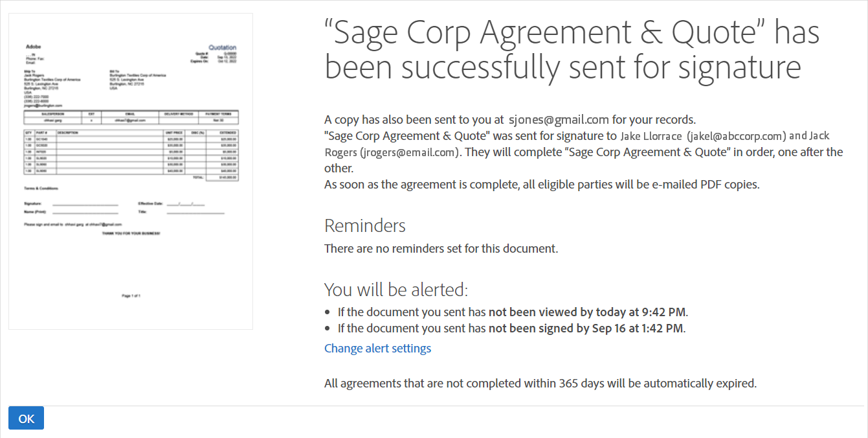Click the document preview thumbnail
The width and height of the screenshot is (868, 438).
point(131,171)
